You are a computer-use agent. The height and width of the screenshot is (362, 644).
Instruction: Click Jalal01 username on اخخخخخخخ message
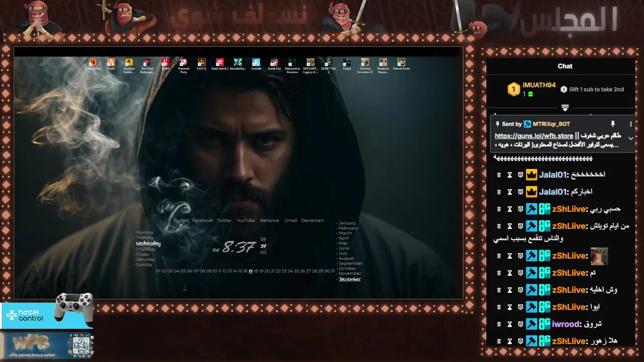point(553,175)
